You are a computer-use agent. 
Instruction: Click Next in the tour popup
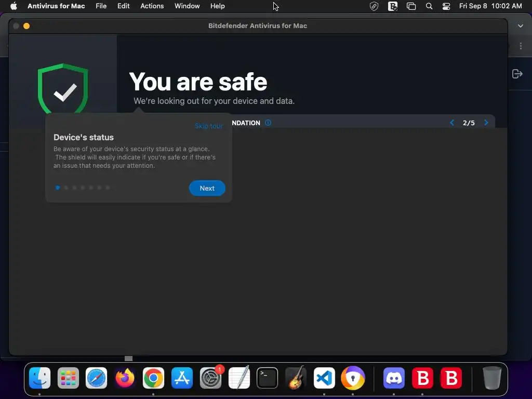[x=207, y=188]
